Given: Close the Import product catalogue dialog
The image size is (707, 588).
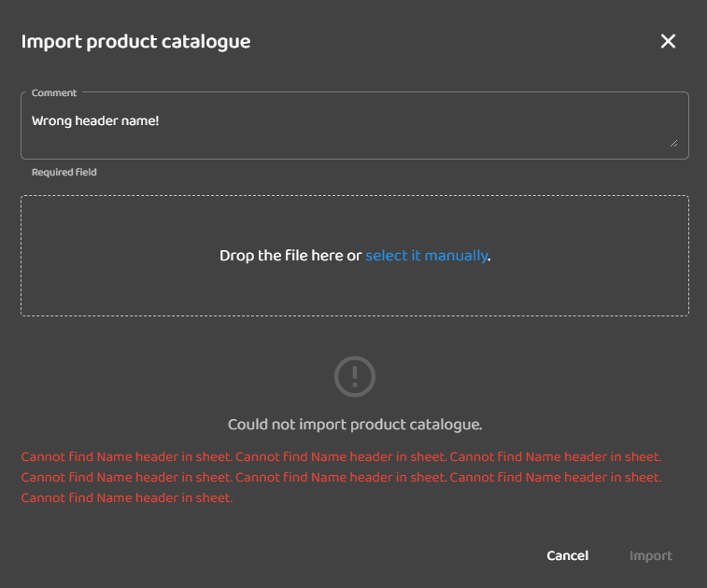Looking at the screenshot, I should tap(668, 41).
